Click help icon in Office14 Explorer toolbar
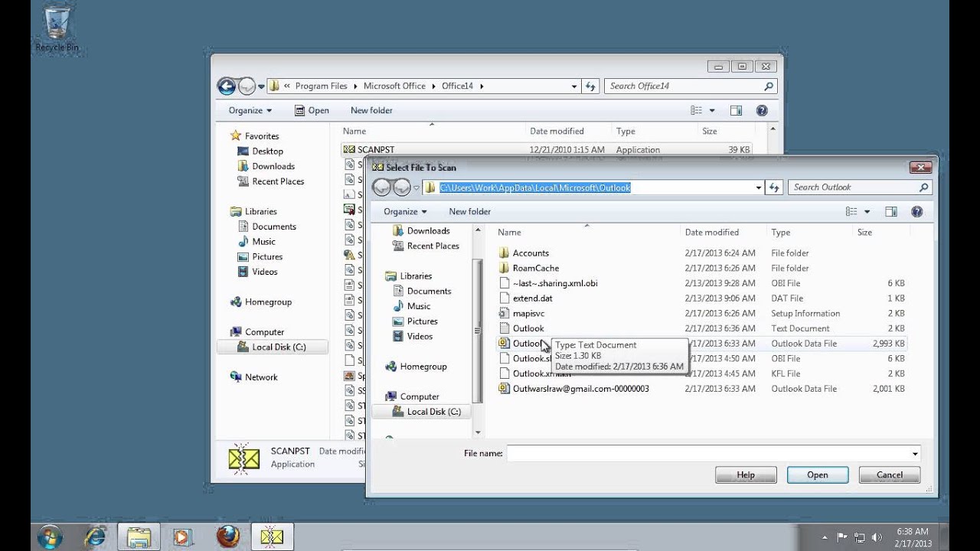980x551 pixels. point(762,110)
